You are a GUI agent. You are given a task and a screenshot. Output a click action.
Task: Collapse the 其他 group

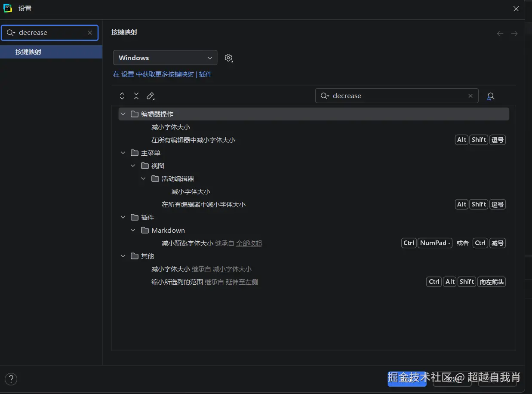pos(123,256)
